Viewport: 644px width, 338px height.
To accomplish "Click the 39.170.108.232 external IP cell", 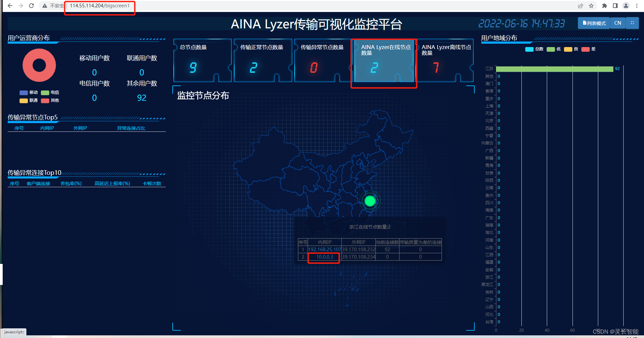I will [359, 250].
